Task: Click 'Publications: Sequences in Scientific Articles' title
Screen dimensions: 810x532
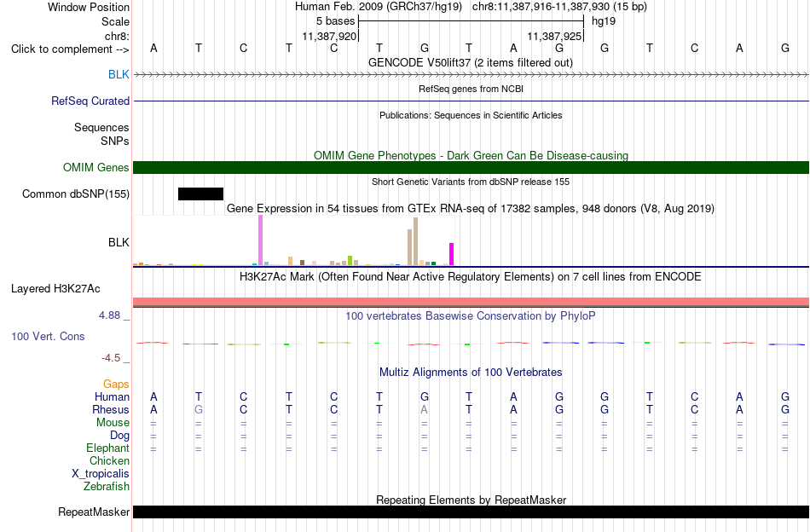Action: click(x=471, y=115)
